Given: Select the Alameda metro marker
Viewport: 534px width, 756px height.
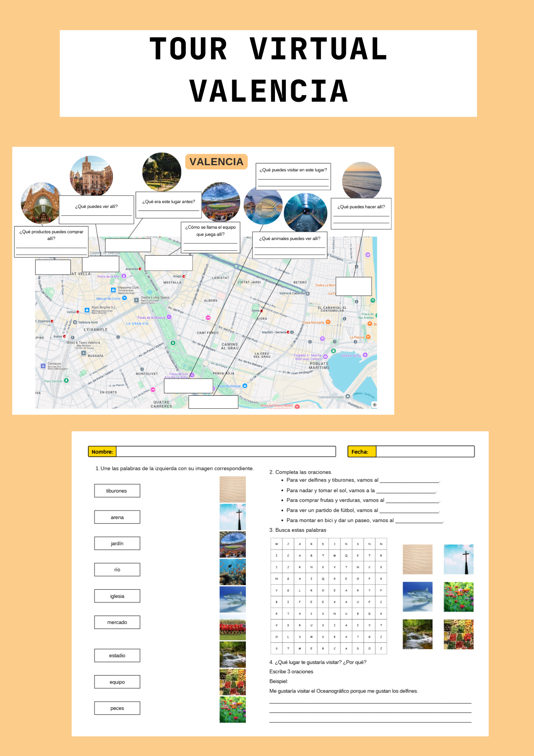Looking at the screenshot, I should (x=140, y=269).
